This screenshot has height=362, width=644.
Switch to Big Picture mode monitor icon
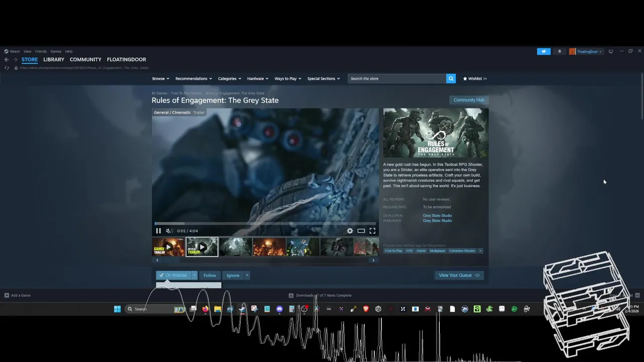[x=611, y=51]
